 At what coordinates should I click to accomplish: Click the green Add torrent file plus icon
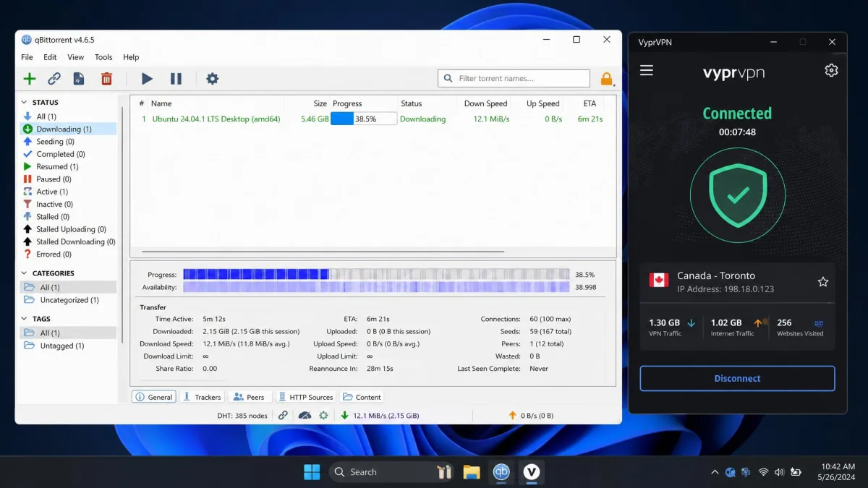pyautogui.click(x=29, y=79)
